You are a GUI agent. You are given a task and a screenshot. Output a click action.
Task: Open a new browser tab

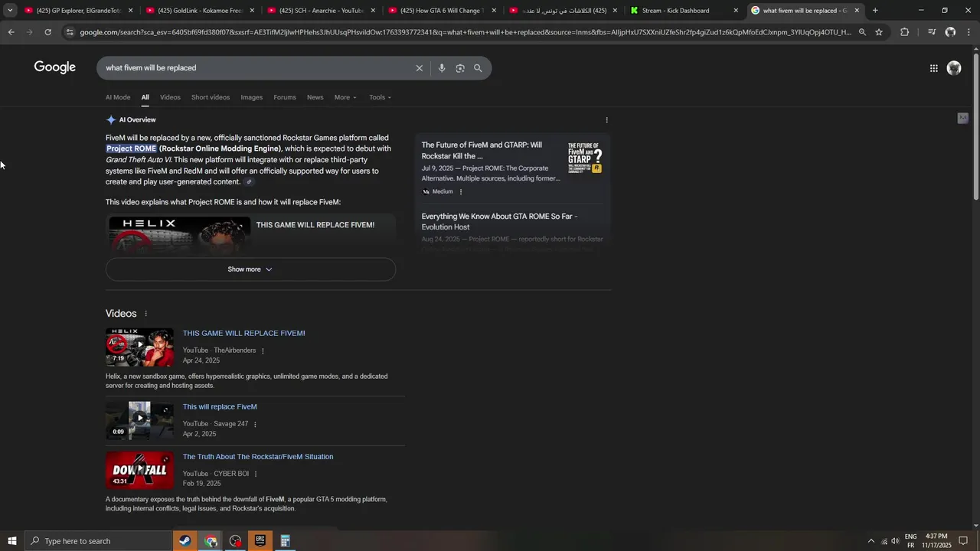click(x=875, y=11)
